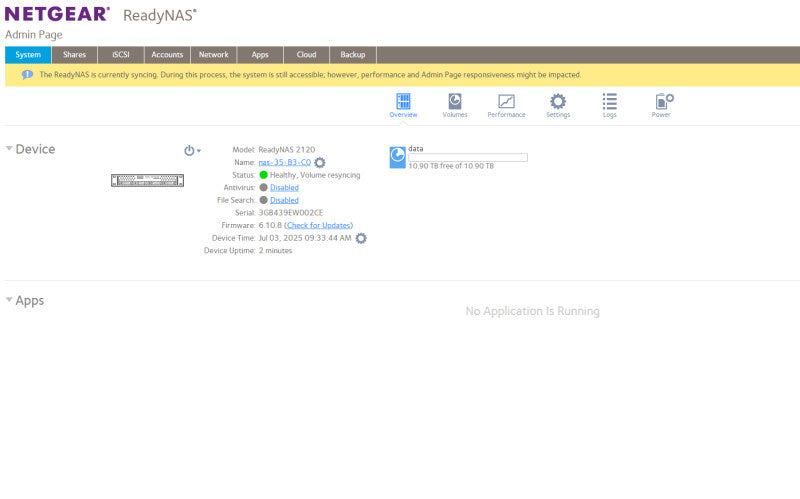Switch to the iSCSI tab

[121, 55]
